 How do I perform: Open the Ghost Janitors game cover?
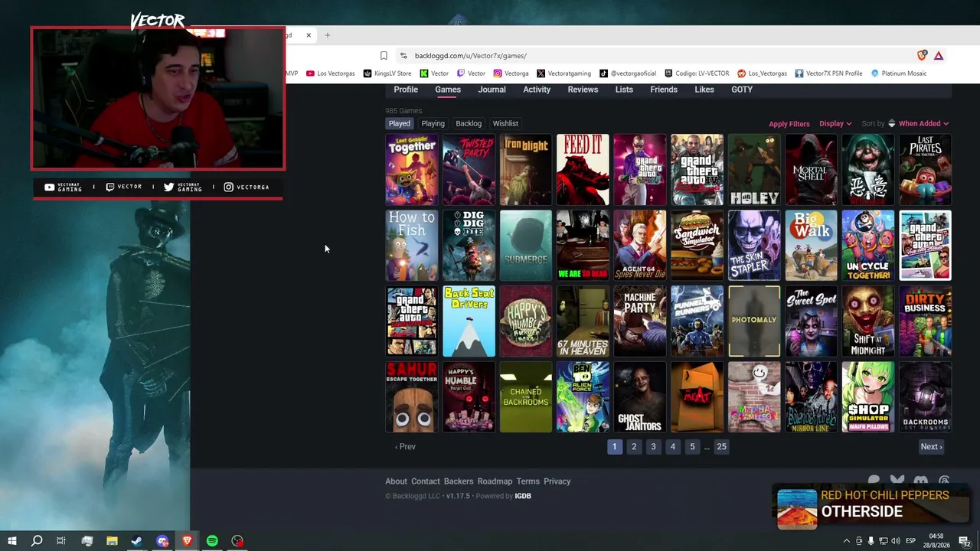click(x=640, y=397)
